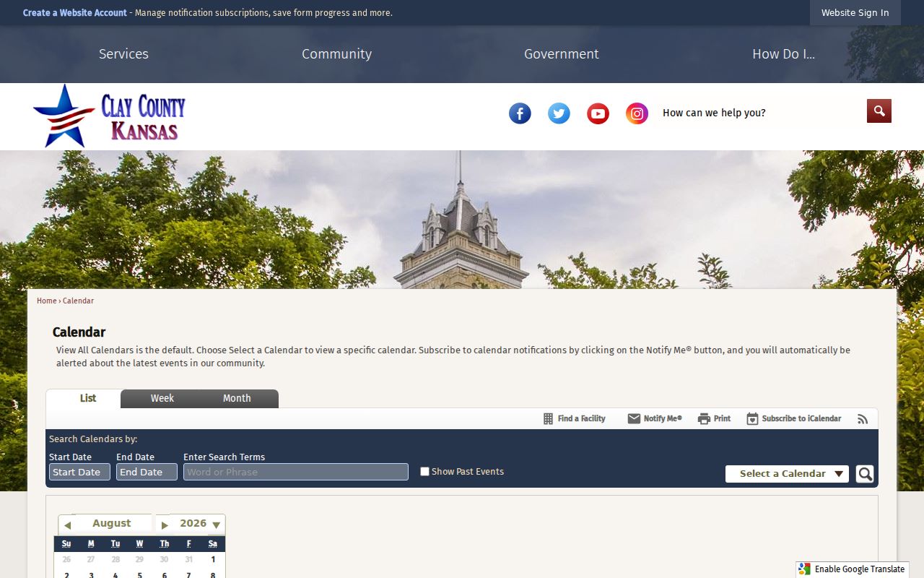The width and height of the screenshot is (924, 578).
Task: Click the Google Translate icon
Action: [805, 569]
